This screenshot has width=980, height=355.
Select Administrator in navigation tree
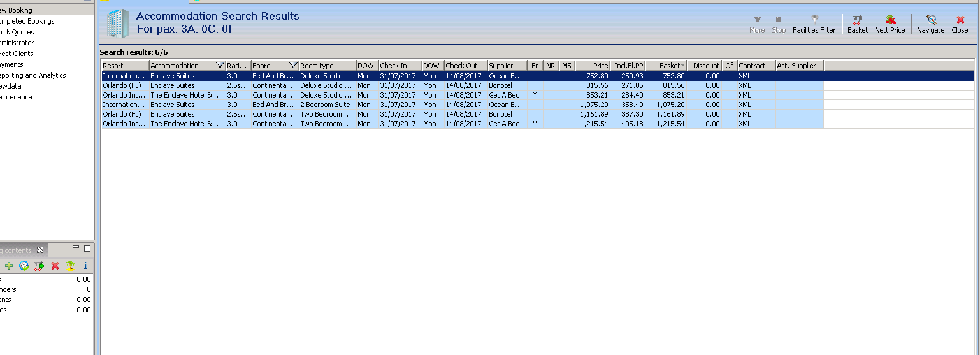click(x=17, y=43)
